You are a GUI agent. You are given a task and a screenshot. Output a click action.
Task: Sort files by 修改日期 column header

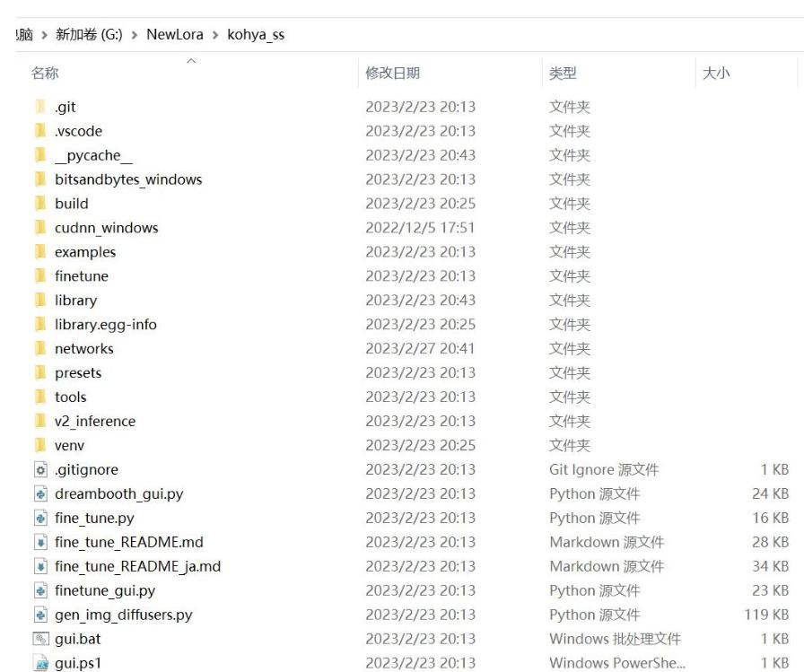pyautogui.click(x=395, y=75)
